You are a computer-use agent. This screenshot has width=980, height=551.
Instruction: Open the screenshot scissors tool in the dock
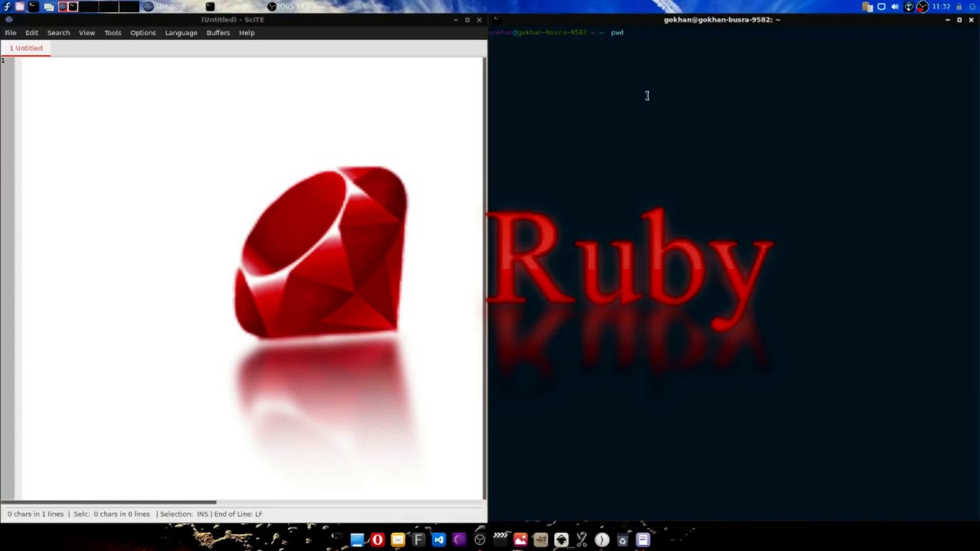coord(581,540)
